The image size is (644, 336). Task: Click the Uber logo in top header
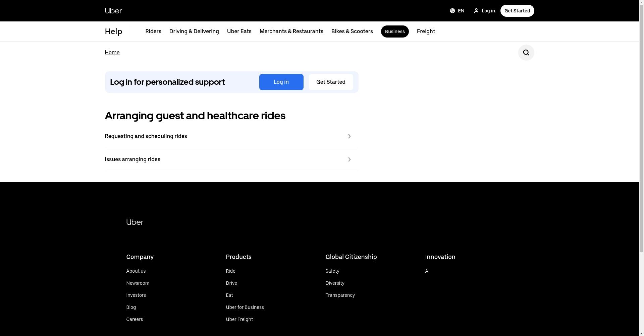[x=113, y=11]
